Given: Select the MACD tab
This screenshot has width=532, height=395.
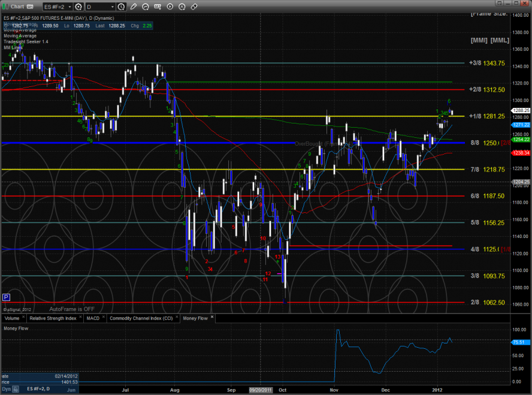Looking at the screenshot, I should 92,318.
